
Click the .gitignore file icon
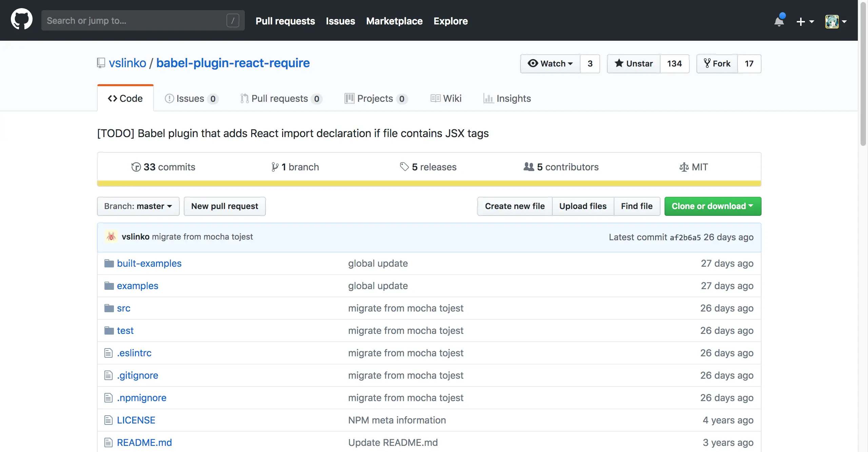point(108,375)
